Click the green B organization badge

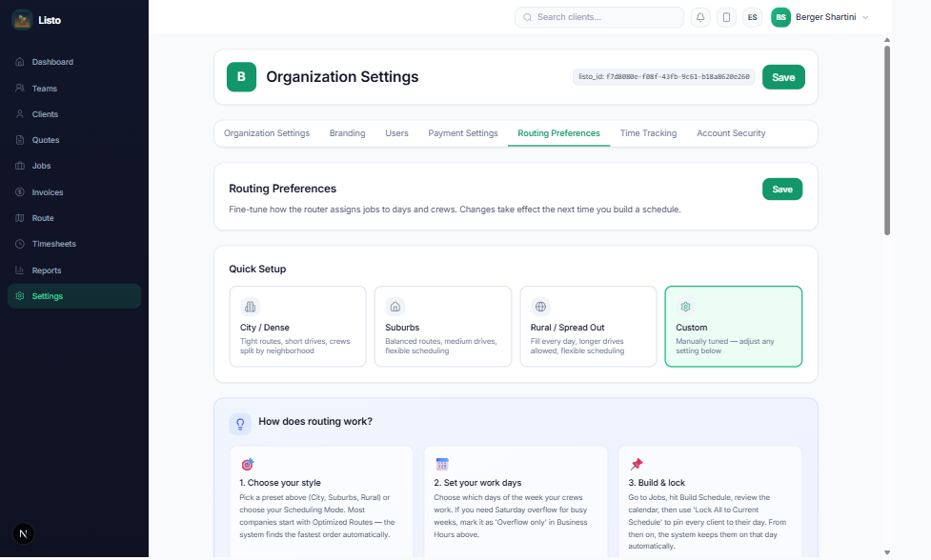pos(241,76)
